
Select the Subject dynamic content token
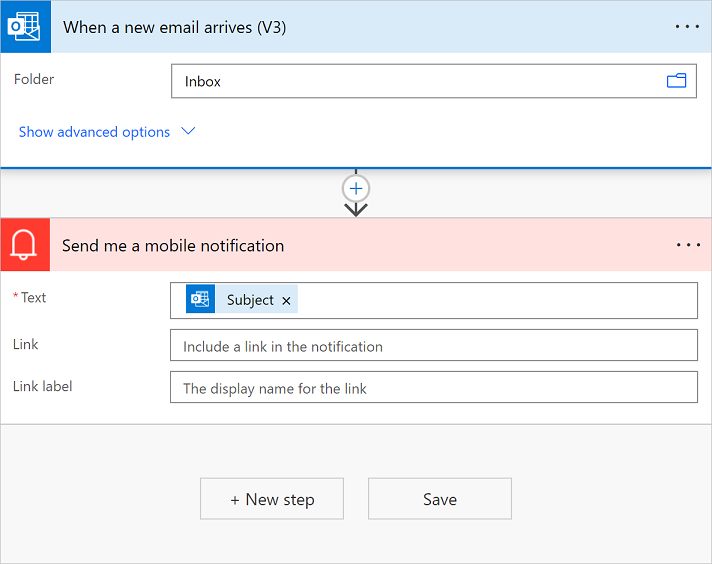tap(250, 300)
